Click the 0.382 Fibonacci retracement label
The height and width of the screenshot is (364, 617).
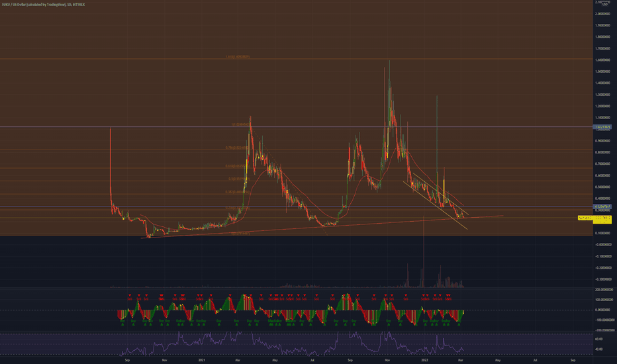(237, 192)
